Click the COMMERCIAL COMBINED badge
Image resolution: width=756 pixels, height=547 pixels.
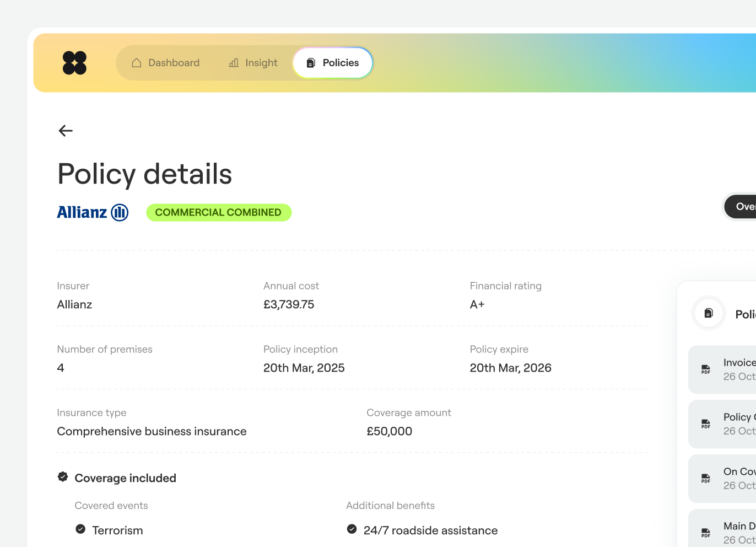[219, 212]
